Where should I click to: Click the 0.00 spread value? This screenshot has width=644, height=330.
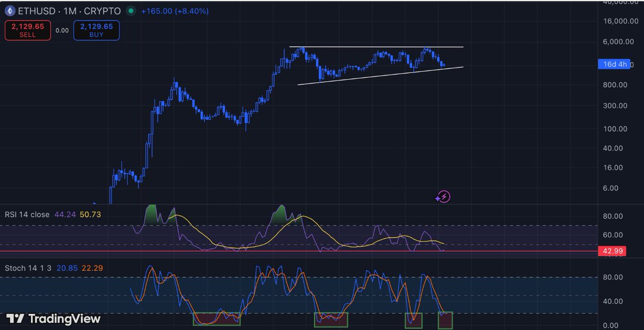62,31
